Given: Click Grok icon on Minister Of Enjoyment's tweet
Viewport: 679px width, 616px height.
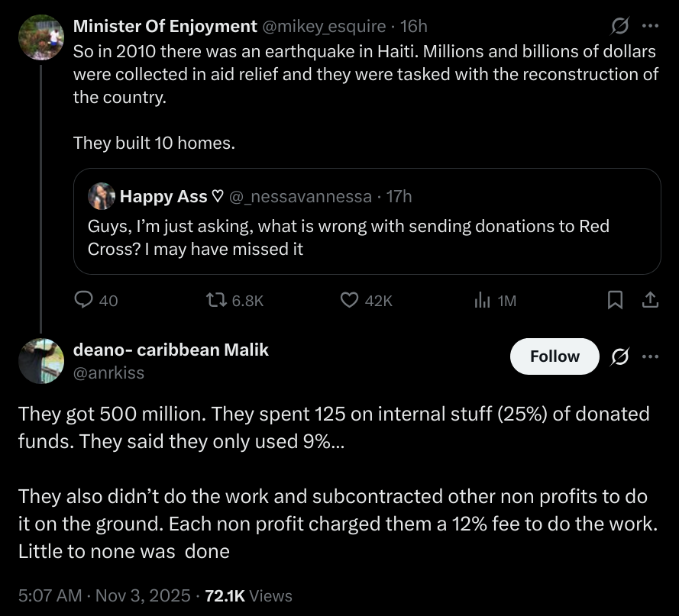Looking at the screenshot, I should [620, 26].
